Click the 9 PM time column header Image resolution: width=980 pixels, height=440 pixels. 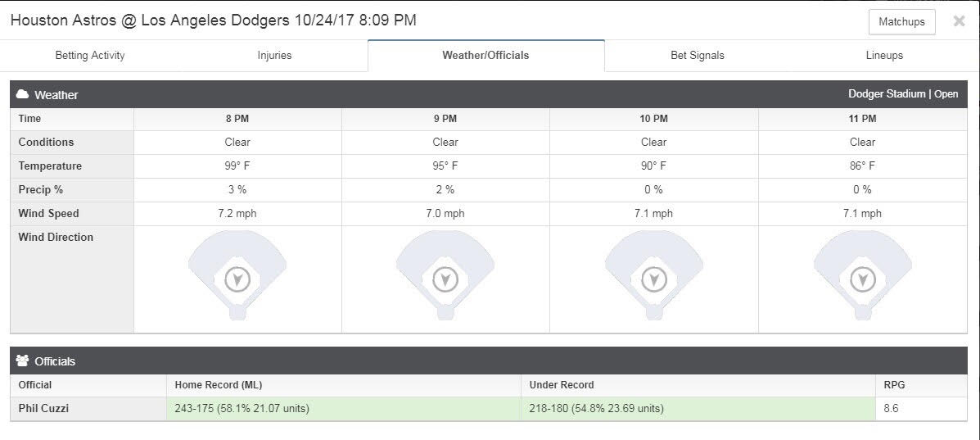(x=445, y=118)
